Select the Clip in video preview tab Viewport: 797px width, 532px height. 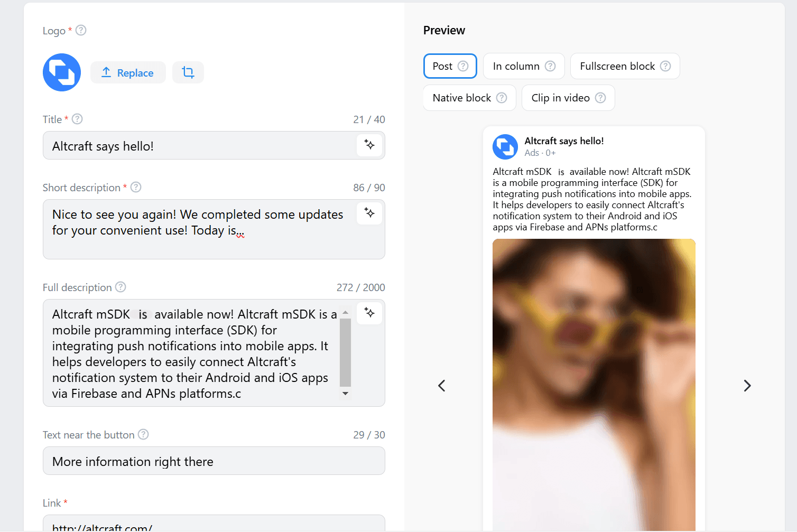tap(568, 98)
